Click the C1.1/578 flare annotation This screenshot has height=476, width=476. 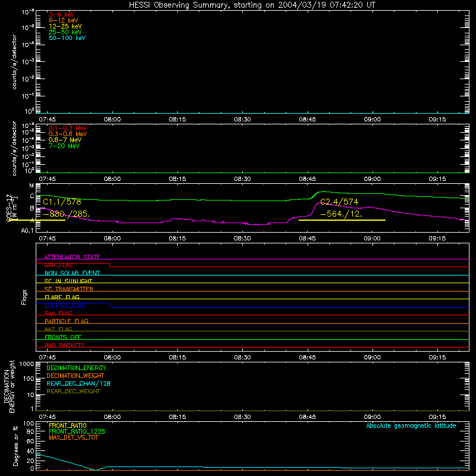click(x=62, y=202)
